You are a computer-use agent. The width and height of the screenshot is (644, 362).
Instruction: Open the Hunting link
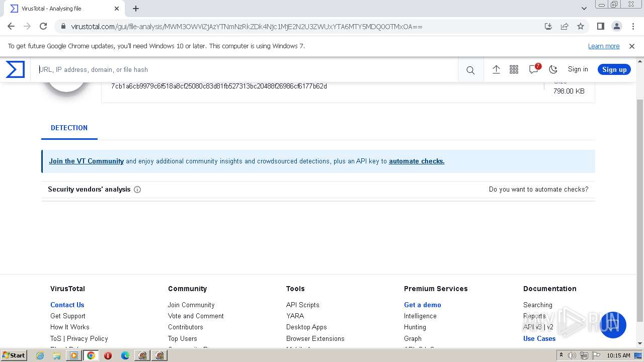[x=415, y=327]
